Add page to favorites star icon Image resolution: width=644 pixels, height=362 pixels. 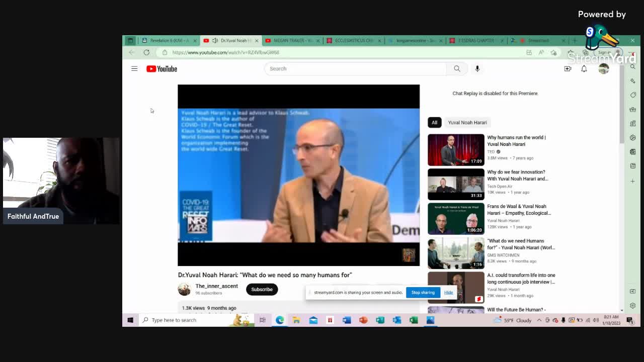553,52
